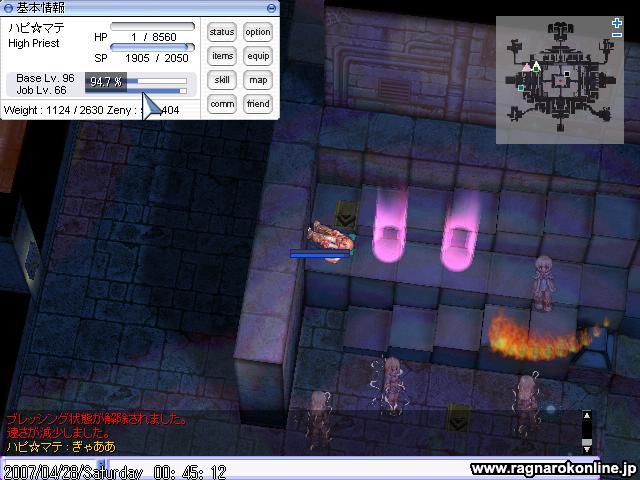This screenshot has width=640, height=480.
Task: Zoom out minimap with minus icon
Action: pyautogui.click(x=617, y=35)
